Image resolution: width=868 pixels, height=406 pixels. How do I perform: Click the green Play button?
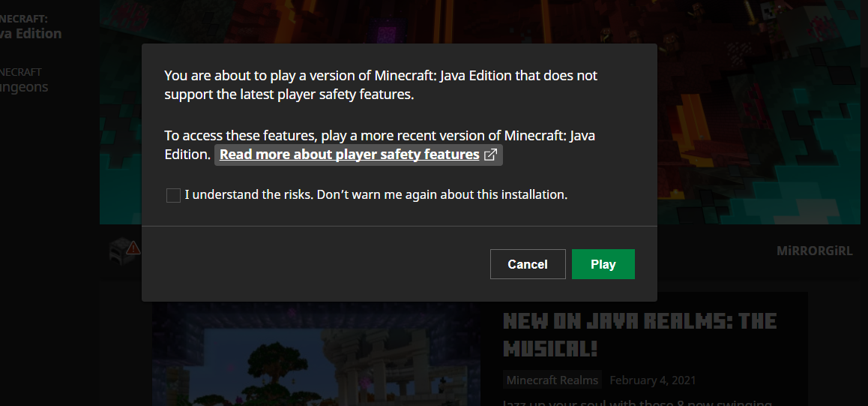click(x=603, y=264)
